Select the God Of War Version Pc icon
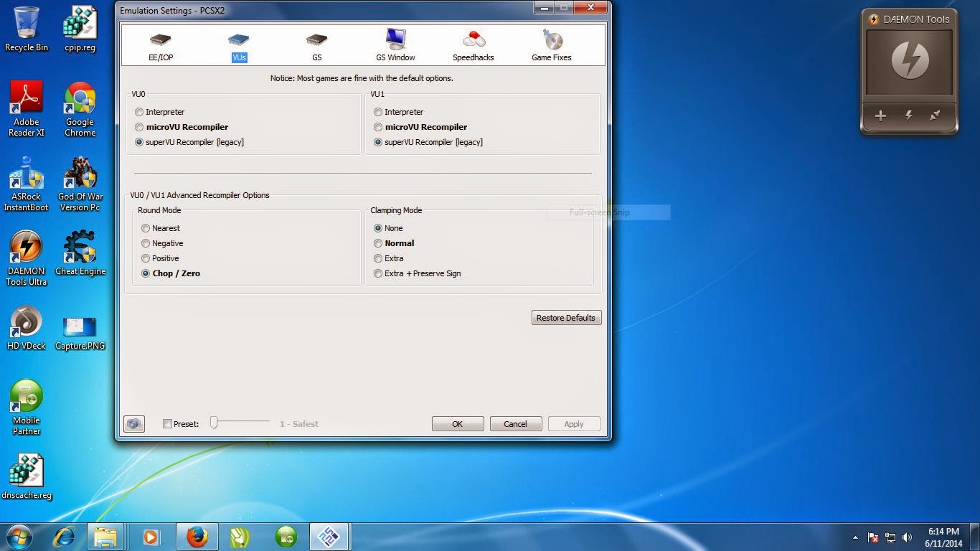This screenshot has height=551, width=980. [80, 184]
